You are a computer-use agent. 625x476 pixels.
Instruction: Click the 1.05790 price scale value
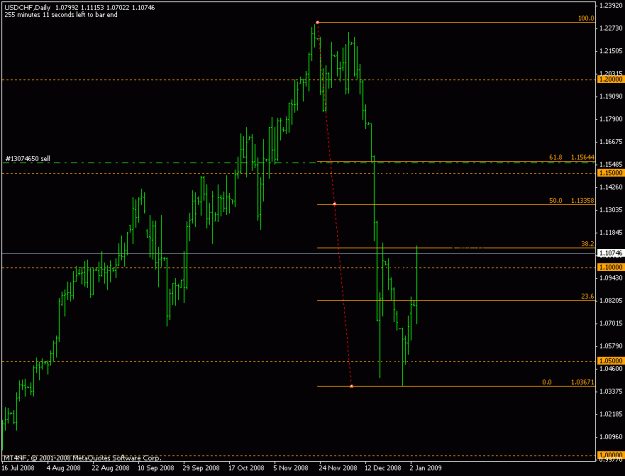(611, 346)
